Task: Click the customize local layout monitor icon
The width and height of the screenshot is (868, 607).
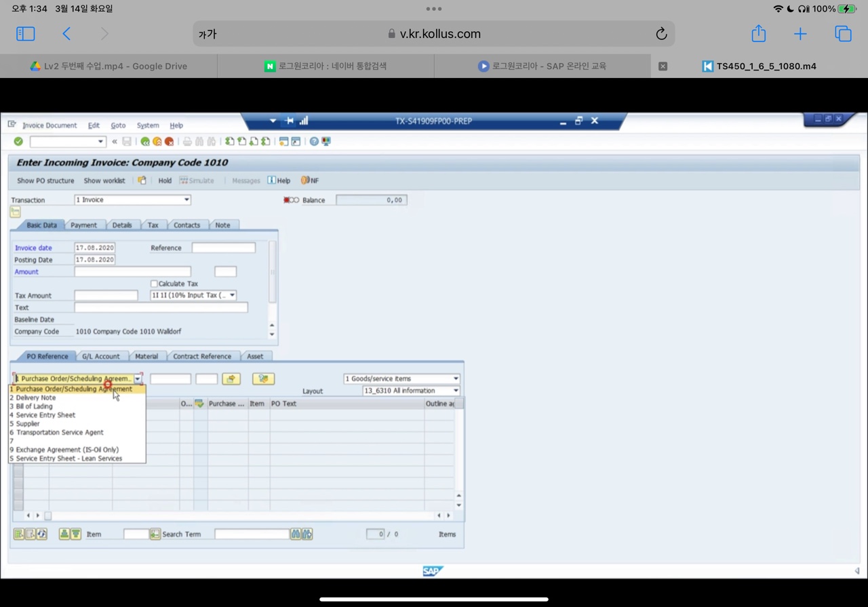Action: coord(326,141)
